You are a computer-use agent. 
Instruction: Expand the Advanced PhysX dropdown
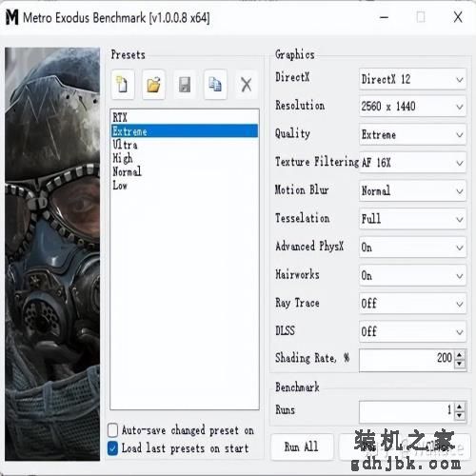[412, 248]
